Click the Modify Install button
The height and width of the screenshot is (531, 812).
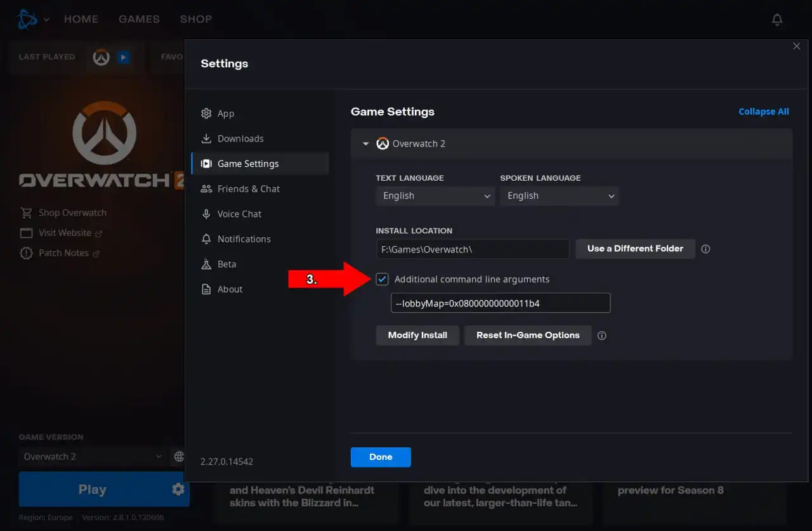click(417, 336)
